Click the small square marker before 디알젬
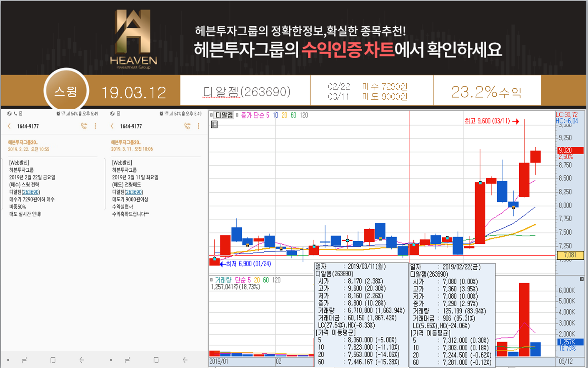 click(211, 115)
